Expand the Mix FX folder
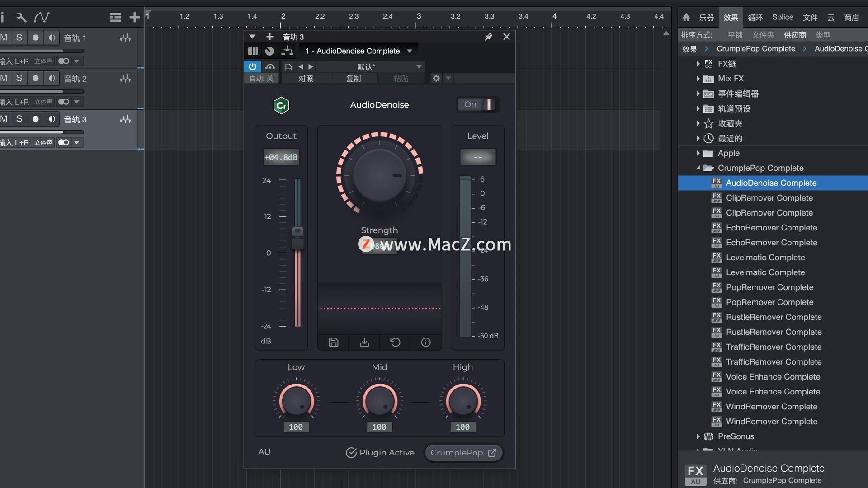 coord(698,79)
